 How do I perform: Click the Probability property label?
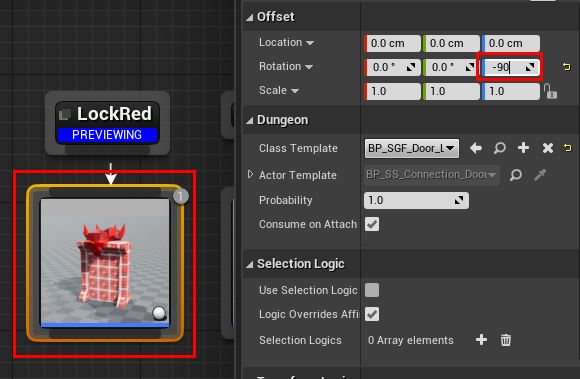pyautogui.click(x=286, y=200)
